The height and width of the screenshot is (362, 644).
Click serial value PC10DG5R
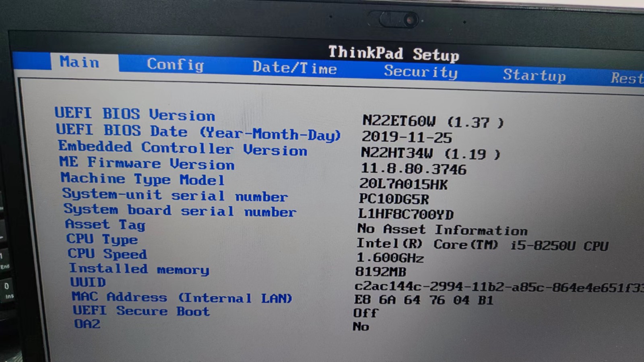click(x=394, y=199)
